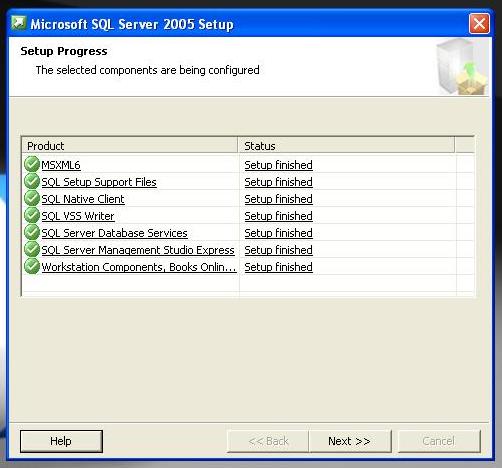The width and height of the screenshot is (502, 468).
Task: Open the MSXML6 product link
Action: 61,165
